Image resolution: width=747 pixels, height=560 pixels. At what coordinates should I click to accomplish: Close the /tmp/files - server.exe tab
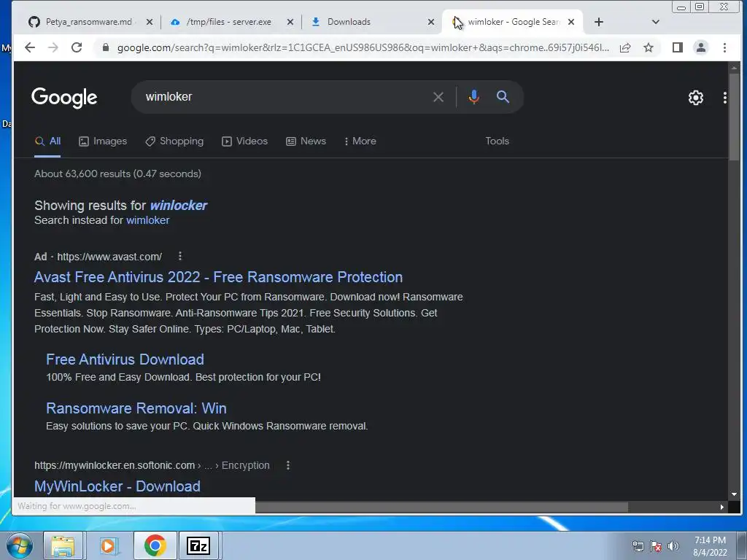290,22
